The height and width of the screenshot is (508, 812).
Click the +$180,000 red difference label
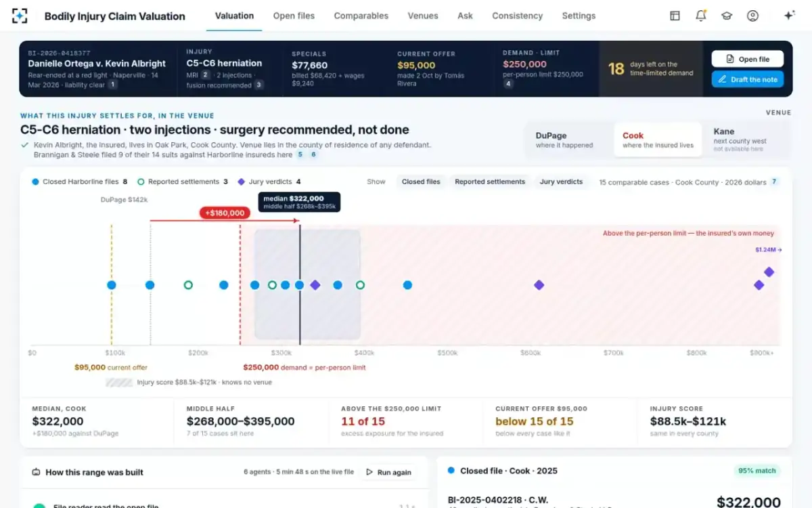pos(225,213)
